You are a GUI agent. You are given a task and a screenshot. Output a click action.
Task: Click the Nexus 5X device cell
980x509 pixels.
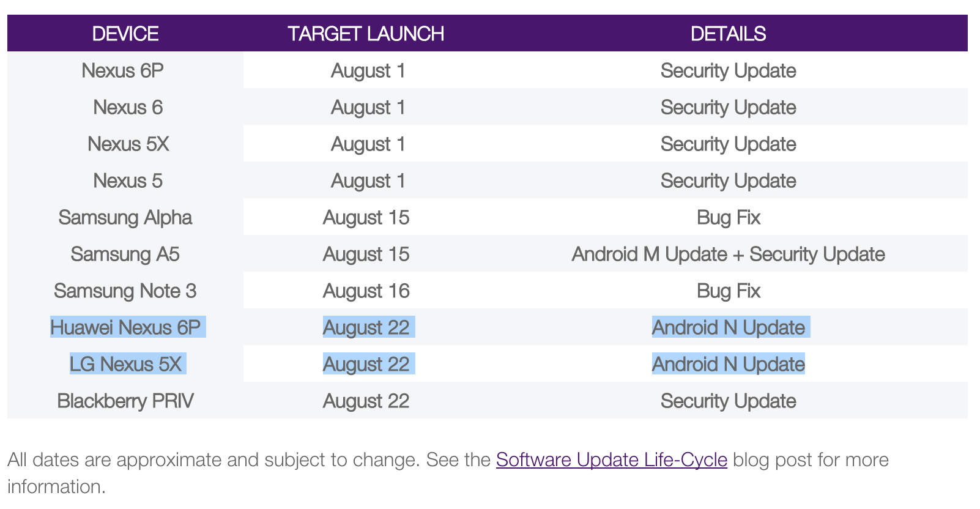(x=128, y=144)
